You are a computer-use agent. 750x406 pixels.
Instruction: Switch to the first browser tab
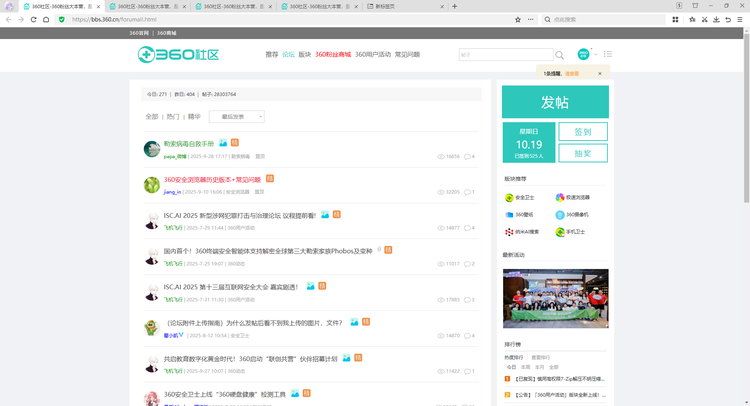pos(62,6)
